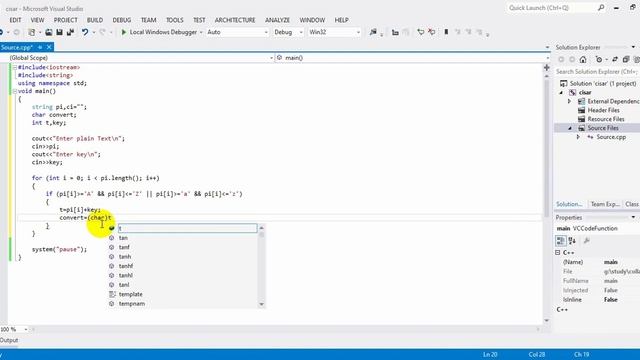Expand the Source.cpp tree node
Viewport: 640px width, 360px height.
coord(578,137)
